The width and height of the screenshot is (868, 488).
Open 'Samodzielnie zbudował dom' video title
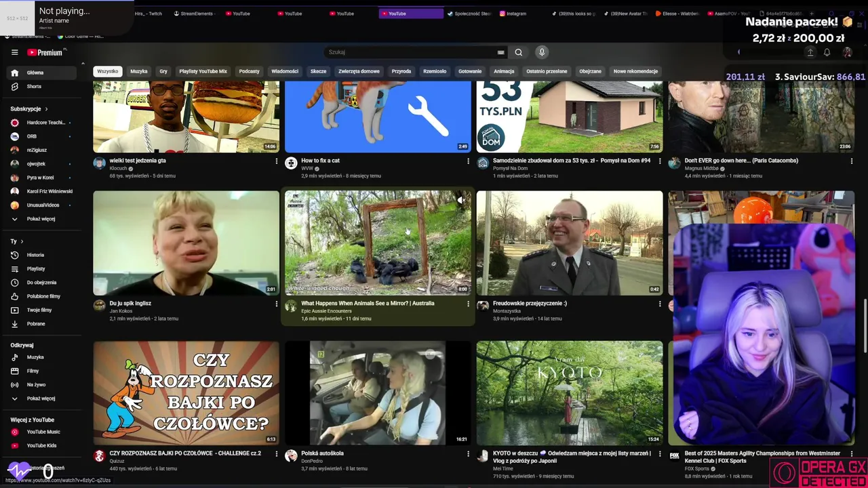point(572,161)
